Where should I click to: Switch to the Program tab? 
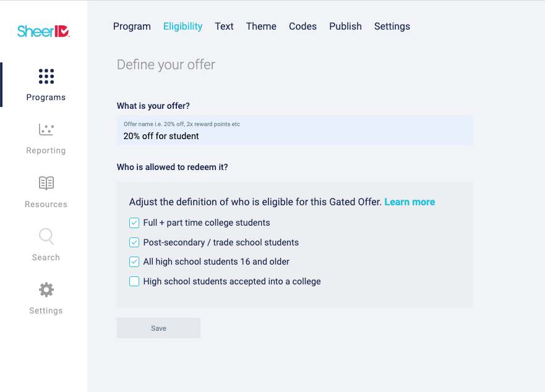tap(132, 27)
